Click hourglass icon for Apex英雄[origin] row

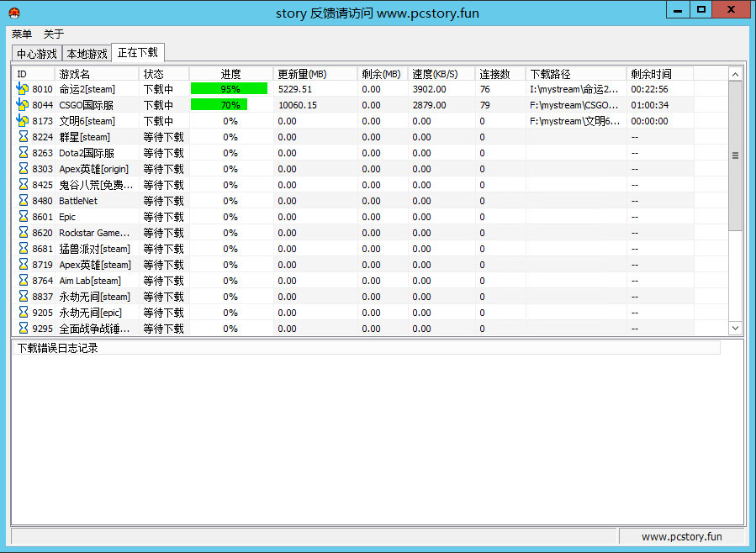[x=24, y=169]
